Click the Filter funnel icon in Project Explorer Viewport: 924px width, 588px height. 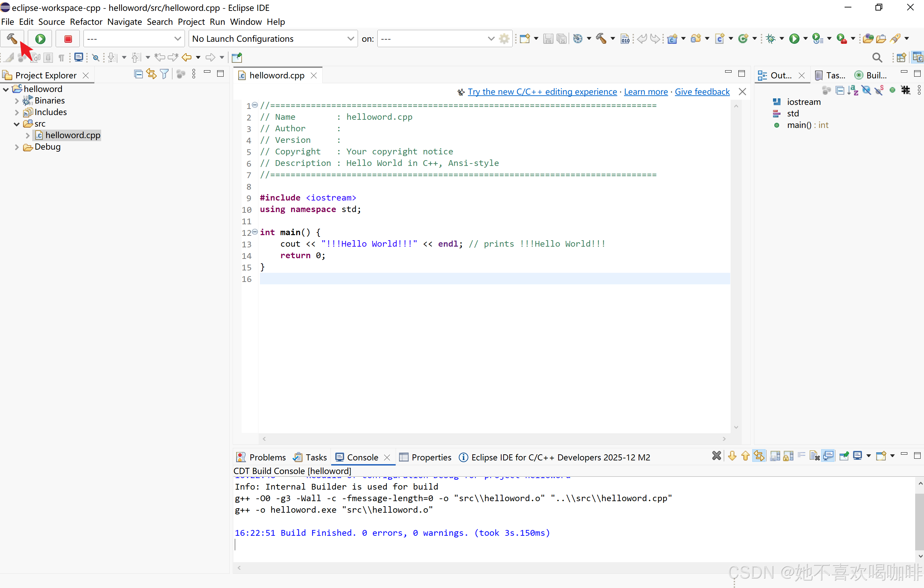164,74
